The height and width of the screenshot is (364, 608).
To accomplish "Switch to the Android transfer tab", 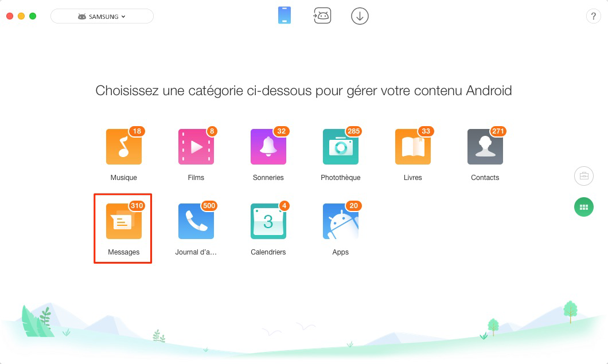I will coord(322,16).
